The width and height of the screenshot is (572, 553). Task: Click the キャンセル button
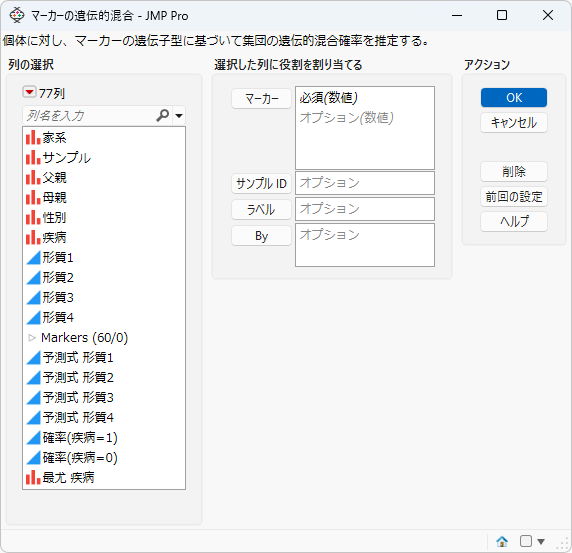click(514, 123)
